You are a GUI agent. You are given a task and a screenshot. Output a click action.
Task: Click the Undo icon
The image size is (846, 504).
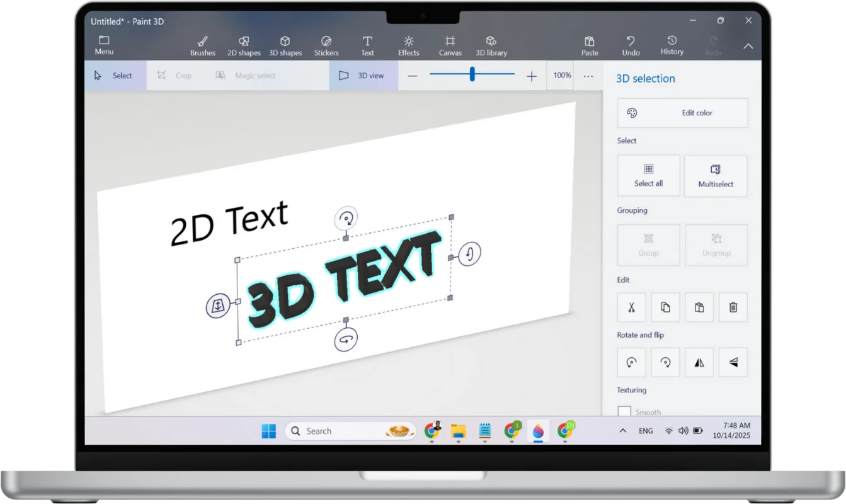click(x=631, y=44)
